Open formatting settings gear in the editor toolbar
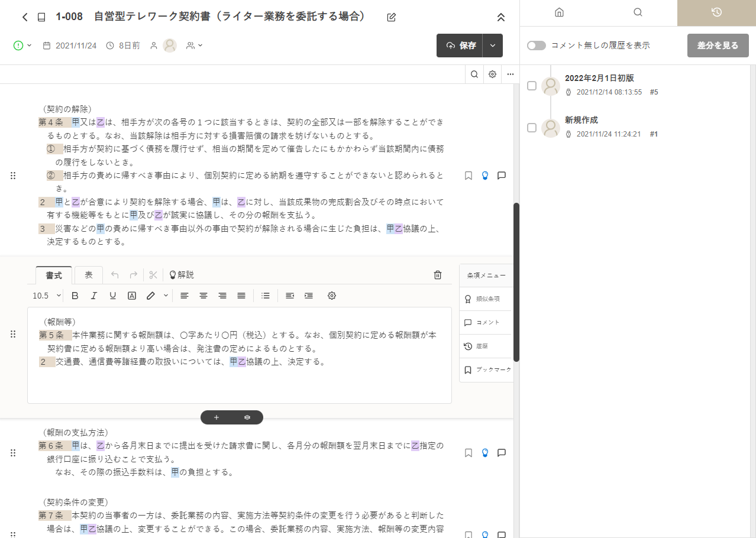The height and width of the screenshot is (538, 756). coord(332,296)
